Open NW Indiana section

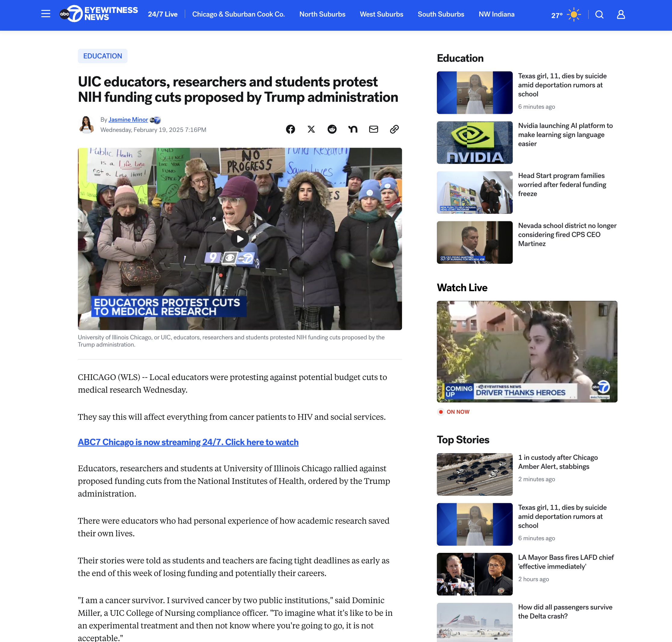[x=496, y=14]
